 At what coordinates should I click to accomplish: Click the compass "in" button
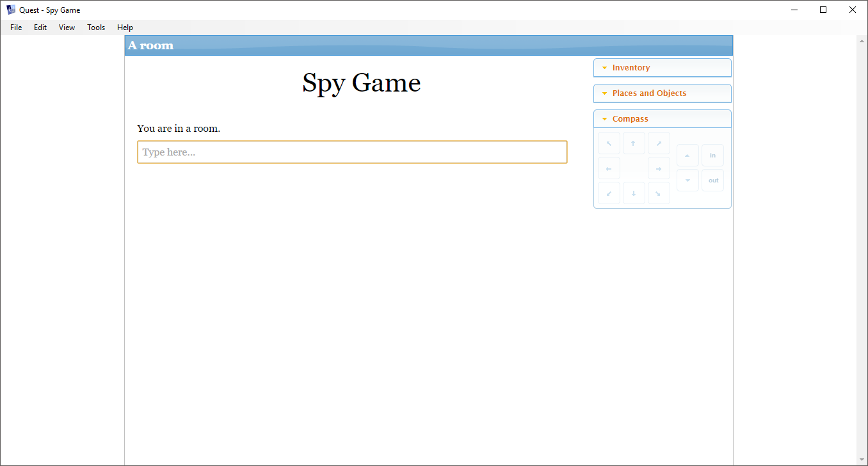point(712,156)
